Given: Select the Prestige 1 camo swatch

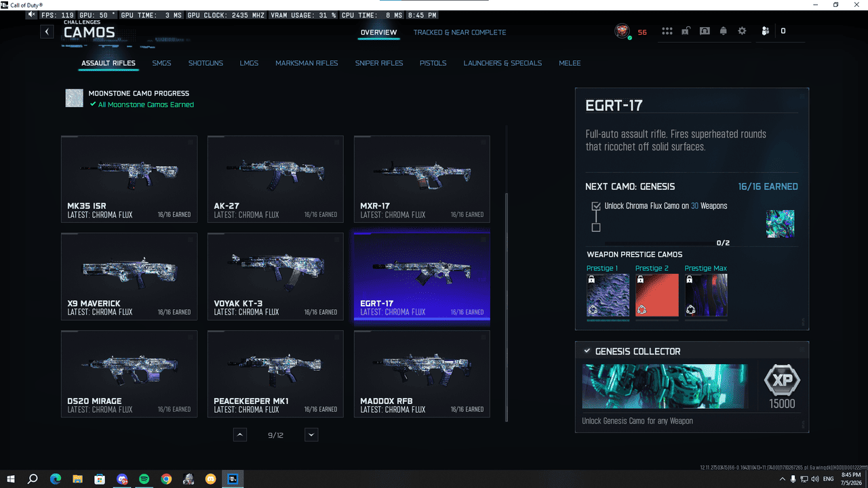Looking at the screenshot, I should 608,296.
